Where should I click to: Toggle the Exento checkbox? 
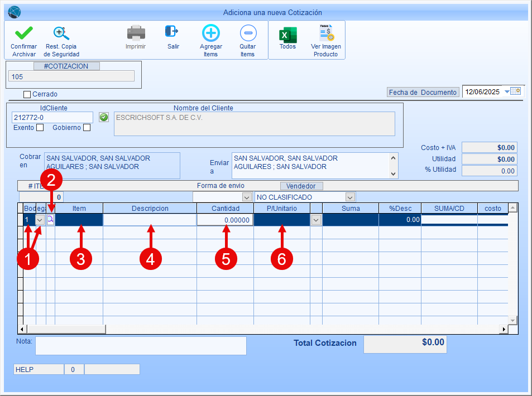(40, 128)
